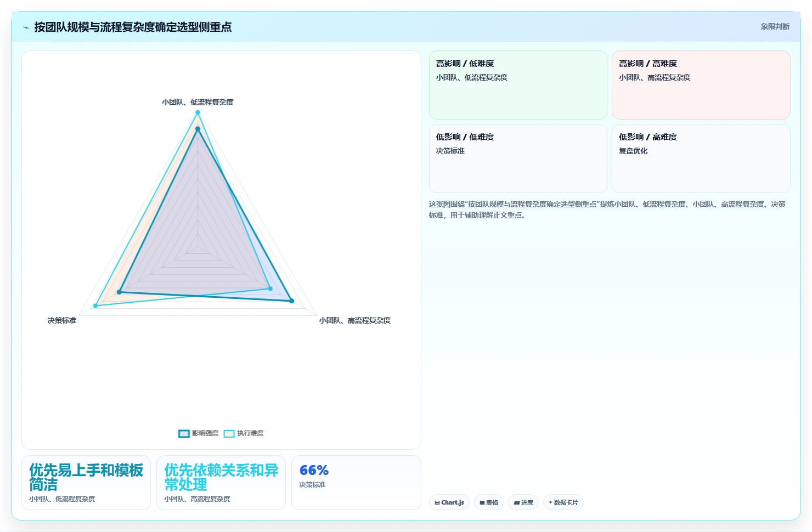Select the 低影响 / 低难度 quadrant card
The width and height of the screenshot is (812, 532).
point(518,159)
